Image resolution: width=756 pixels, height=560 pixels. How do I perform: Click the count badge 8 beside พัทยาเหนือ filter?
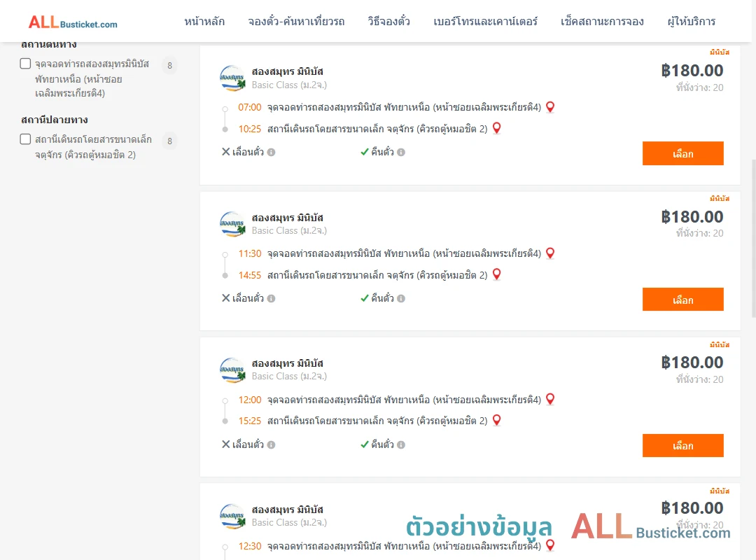[169, 66]
